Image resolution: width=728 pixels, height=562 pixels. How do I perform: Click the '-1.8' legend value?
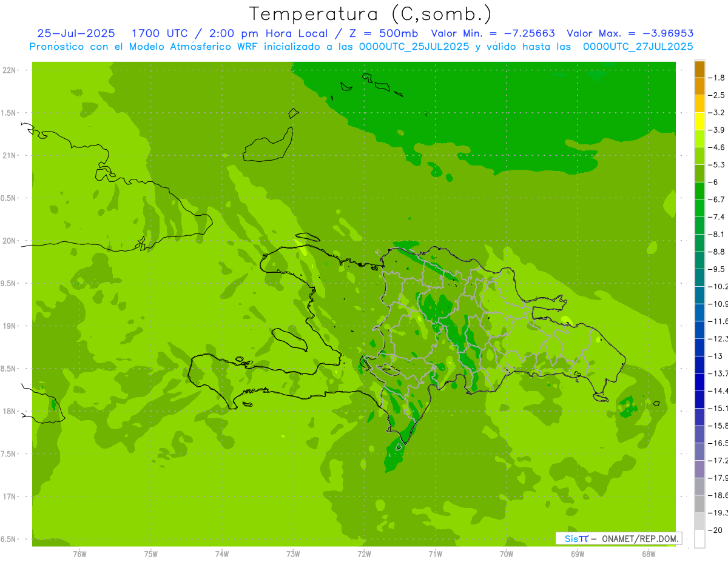pyautogui.click(x=716, y=78)
